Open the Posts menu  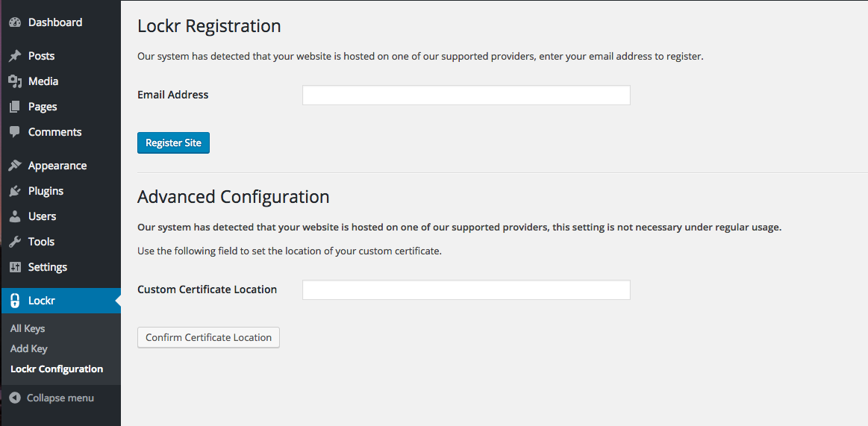(x=61, y=56)
